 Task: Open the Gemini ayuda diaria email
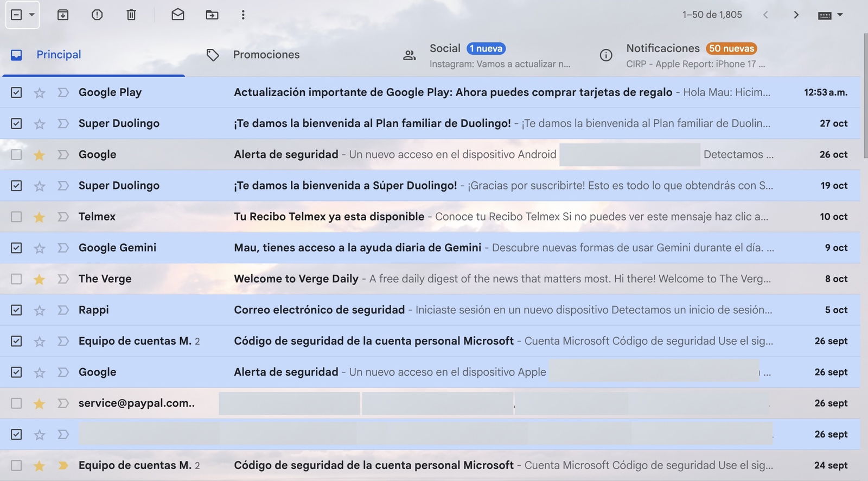pyautogui.click(x=358, y=248)
